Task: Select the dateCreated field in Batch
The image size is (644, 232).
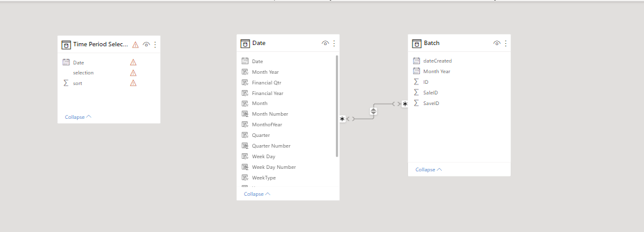Action: 438,61
